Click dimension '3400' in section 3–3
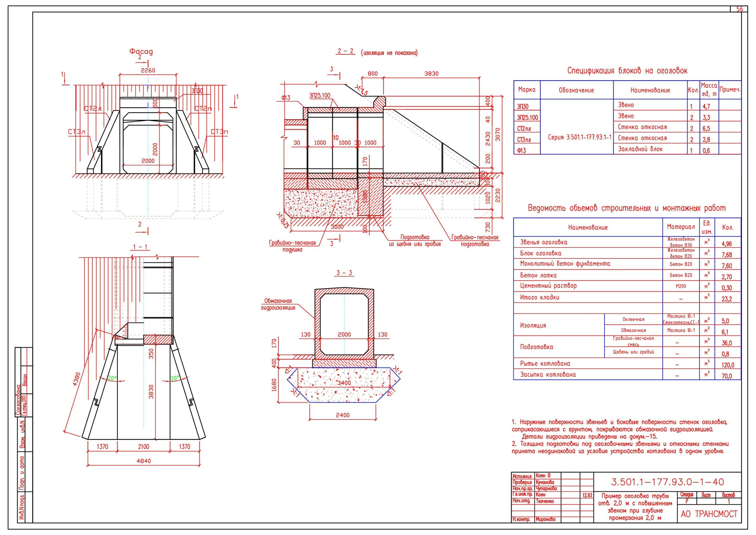756x535 pixels. pyautogui.click(x=344, y=383)
